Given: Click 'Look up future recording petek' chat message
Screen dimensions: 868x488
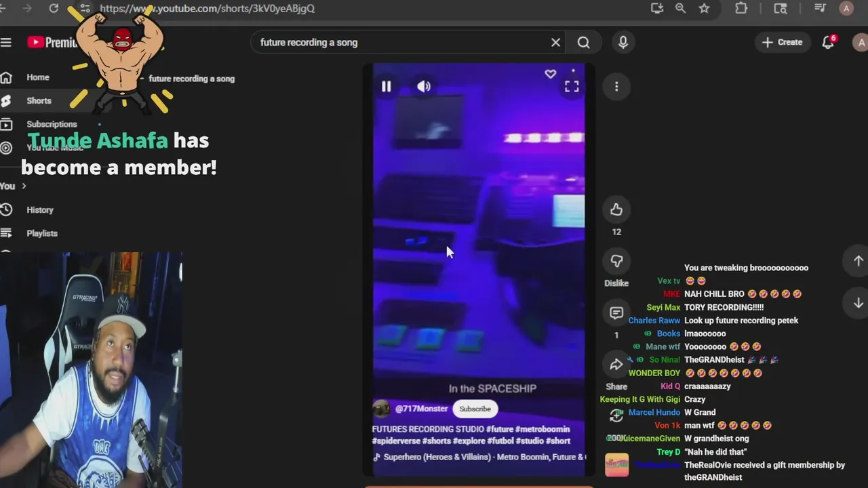Looking at the screenshot, I should coord(741,321).
